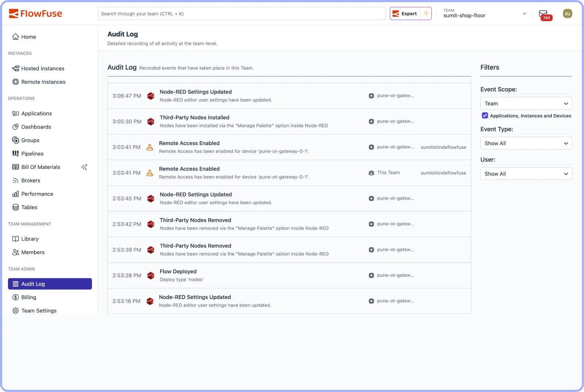Open pune-ot-gatew... link on 2:53:16 PM row
Viewport: 584px width, 392px height.
pos(395,301)
